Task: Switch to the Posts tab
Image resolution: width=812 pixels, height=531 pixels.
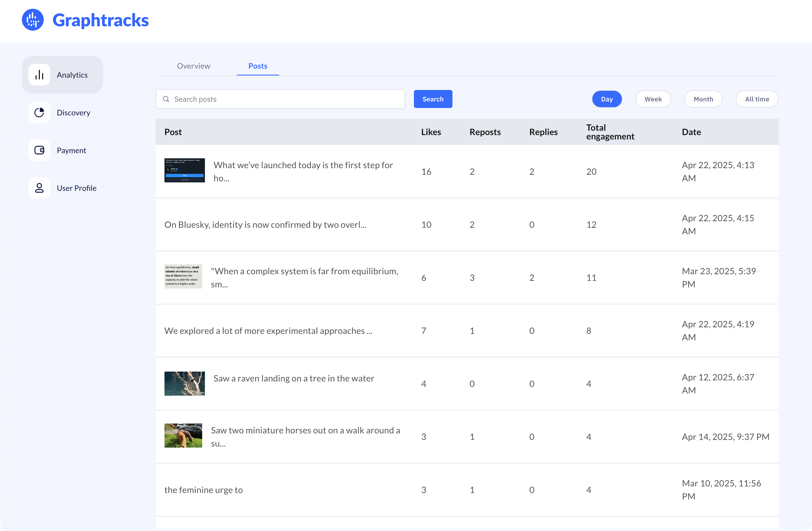Action: pyautogui.click(x=258, y=66)
